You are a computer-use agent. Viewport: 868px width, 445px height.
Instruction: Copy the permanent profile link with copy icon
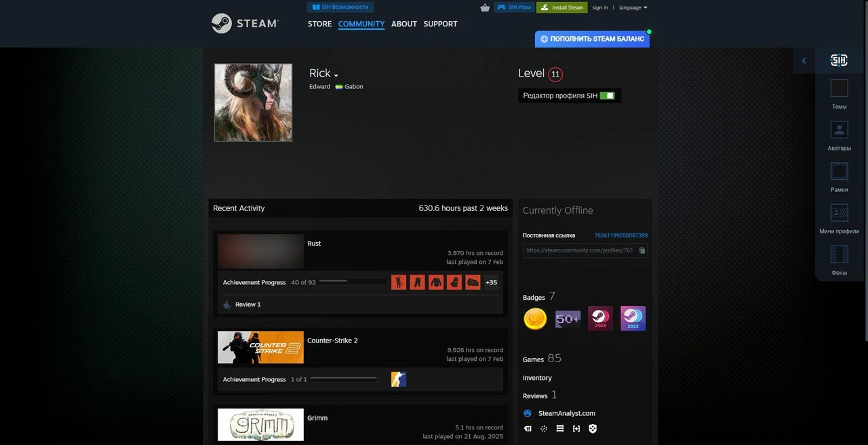click(642, 250)
